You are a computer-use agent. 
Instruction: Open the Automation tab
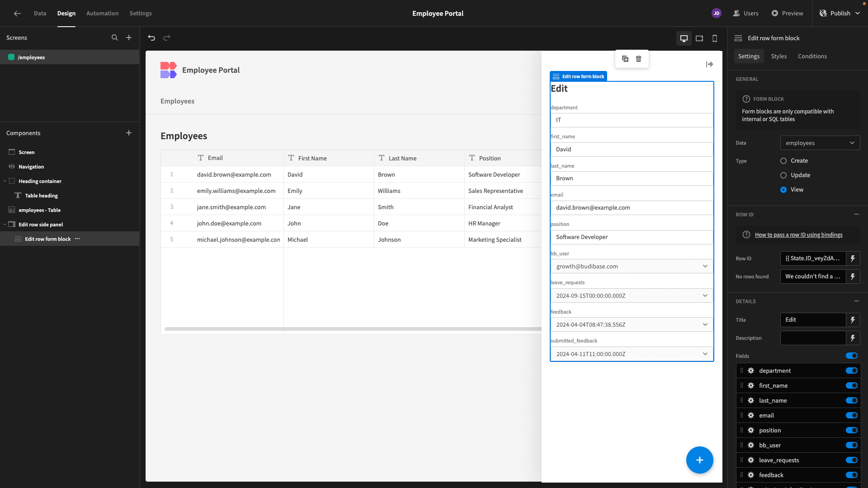103,14
